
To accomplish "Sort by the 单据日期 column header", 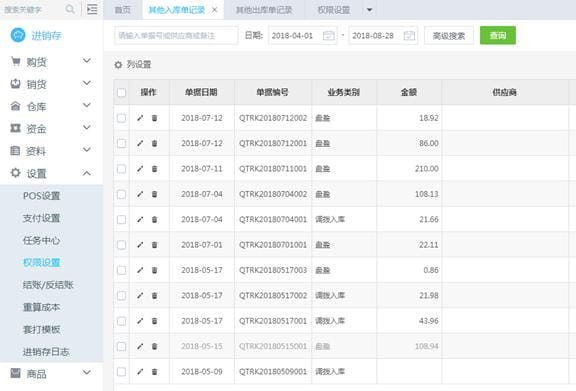I will [201, 92].
